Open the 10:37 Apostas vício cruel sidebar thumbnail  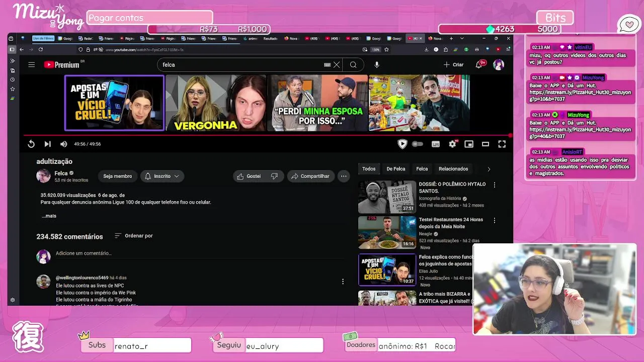click(387, 269)
